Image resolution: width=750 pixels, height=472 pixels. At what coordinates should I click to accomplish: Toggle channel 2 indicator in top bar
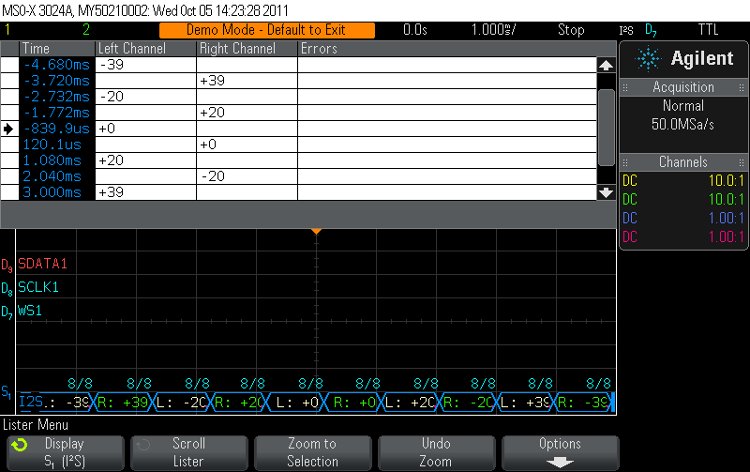tap(57, 30)
